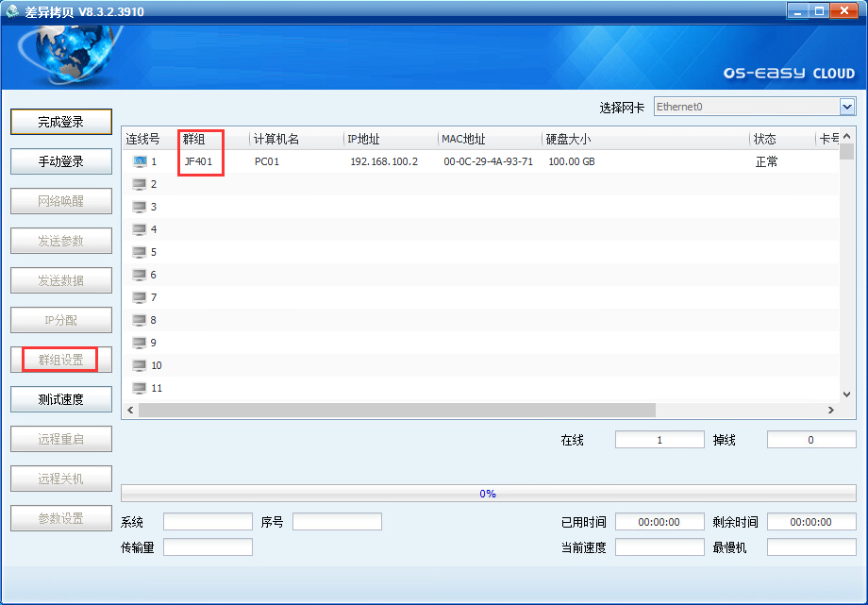
Task: Select the computer icon for connection 5
Action: 140,252
